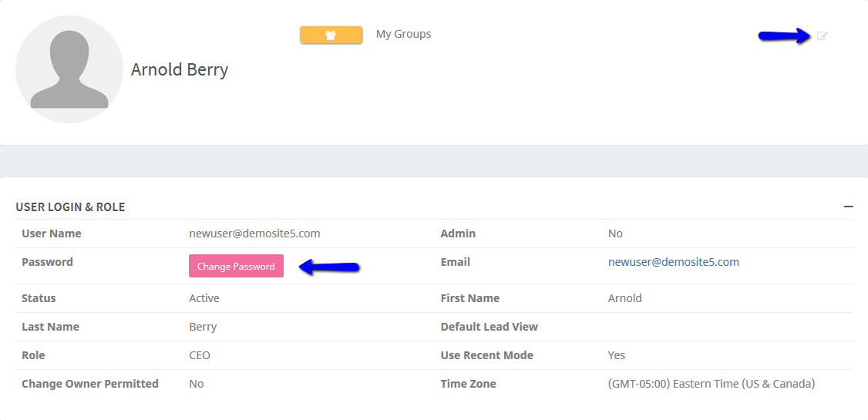Select the Password field label
The height and width of the screenshot is (420, 868).
click(47, 262)
